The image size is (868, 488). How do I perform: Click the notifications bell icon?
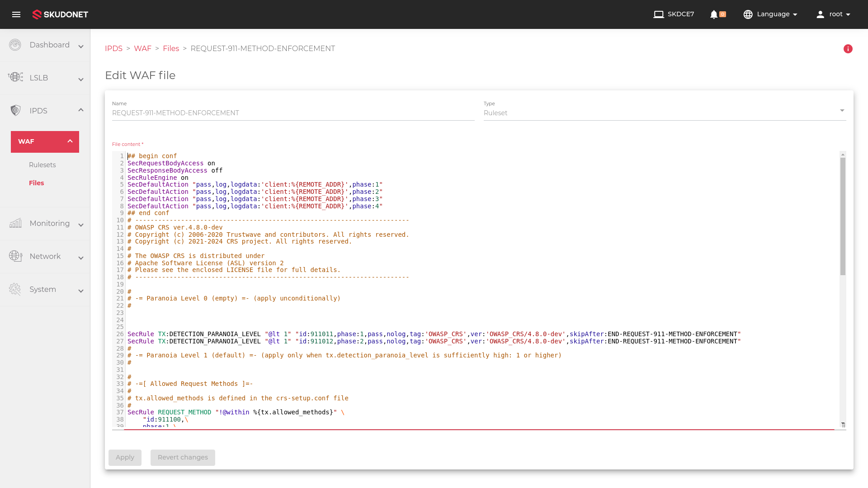click(x=714, y=14)
